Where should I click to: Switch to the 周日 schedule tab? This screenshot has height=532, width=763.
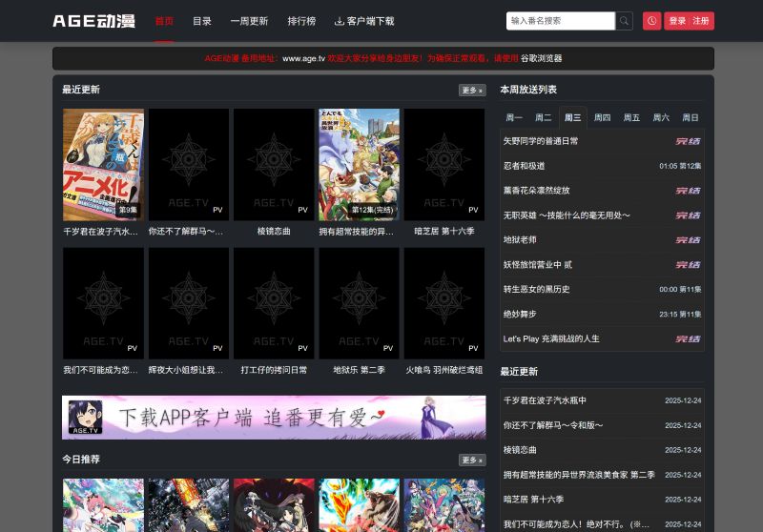coord(690,117)
